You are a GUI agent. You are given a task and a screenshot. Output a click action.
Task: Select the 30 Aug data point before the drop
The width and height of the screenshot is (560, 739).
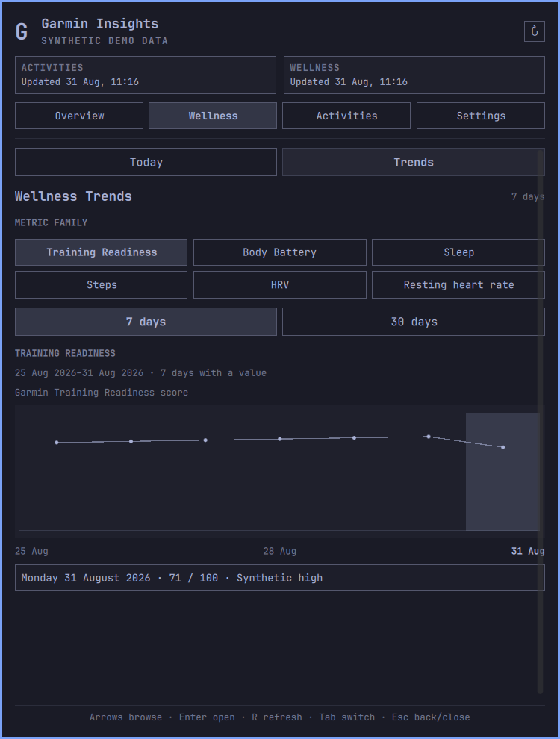click(429, 437)
